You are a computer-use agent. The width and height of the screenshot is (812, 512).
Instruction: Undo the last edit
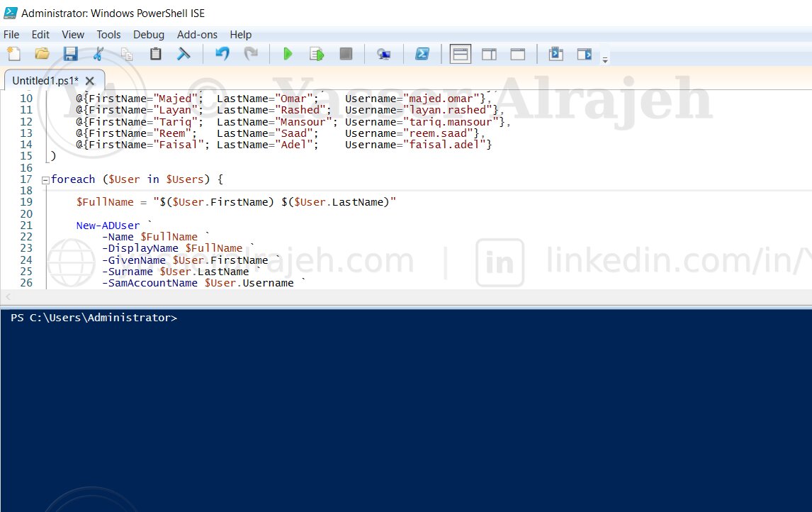222,54
